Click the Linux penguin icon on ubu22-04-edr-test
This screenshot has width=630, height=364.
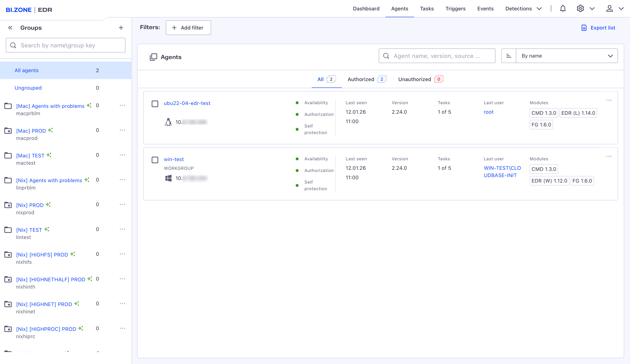(168, 122)
